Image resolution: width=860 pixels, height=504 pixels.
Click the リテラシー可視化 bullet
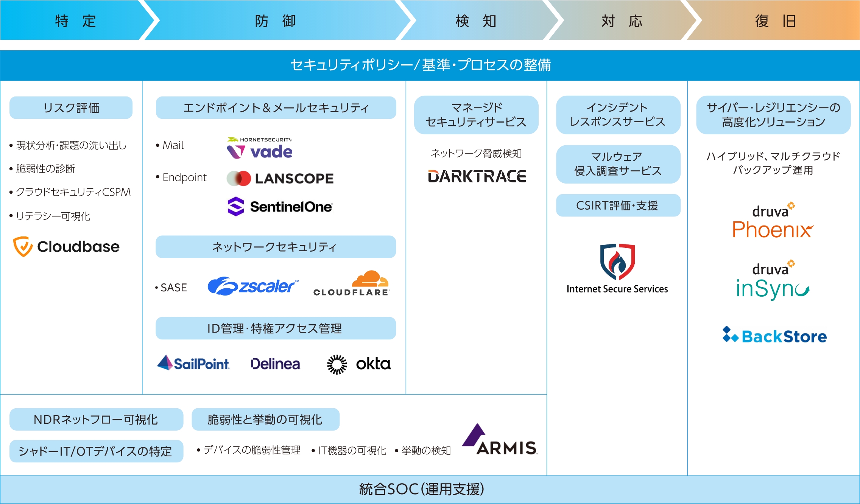(50, 216)
